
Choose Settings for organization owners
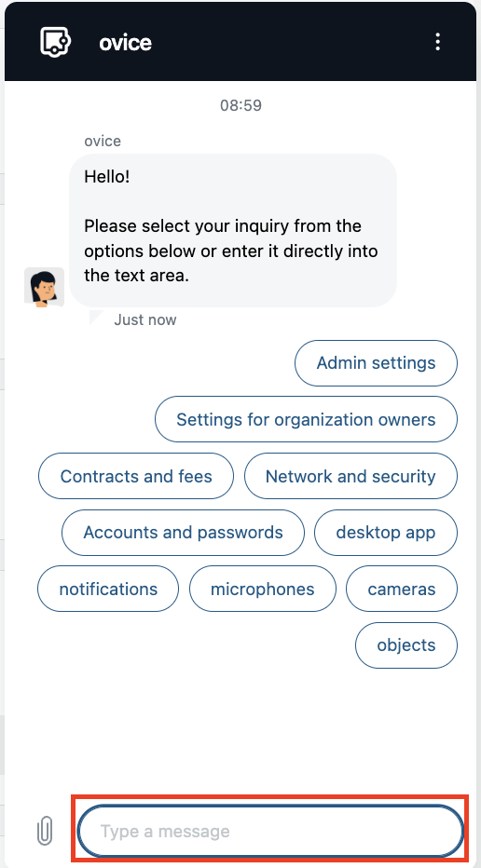[306, 419]
